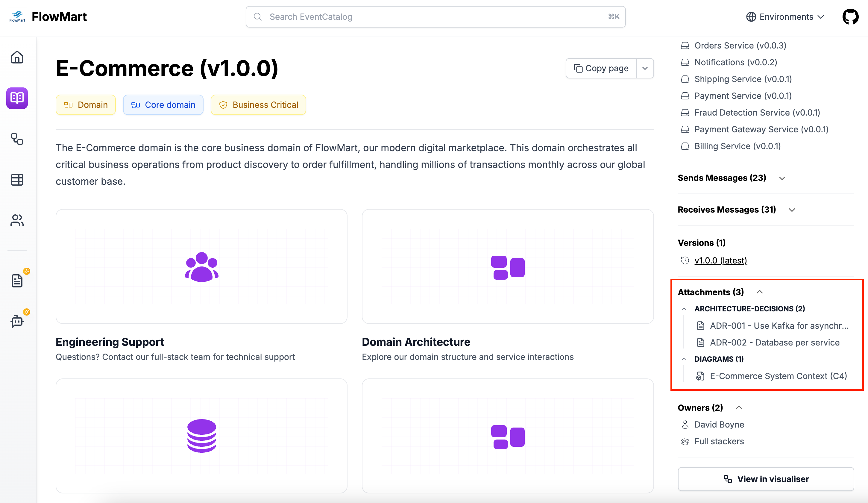Open the Home icon in sidebar
Screen dimensions: 868x503
point(17,57)
